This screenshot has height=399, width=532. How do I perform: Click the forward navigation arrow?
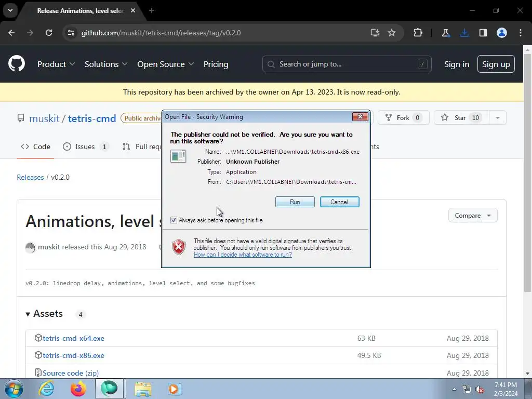click(30, 33)
